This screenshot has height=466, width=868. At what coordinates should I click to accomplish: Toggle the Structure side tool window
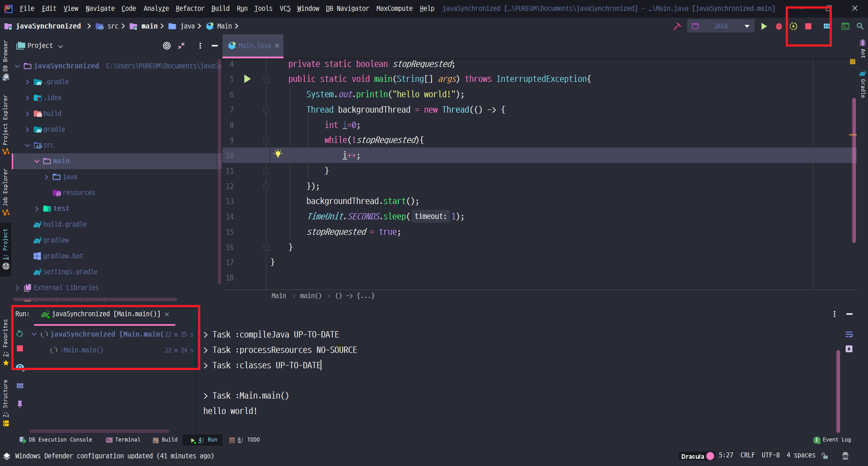click(x=5, y=403)
